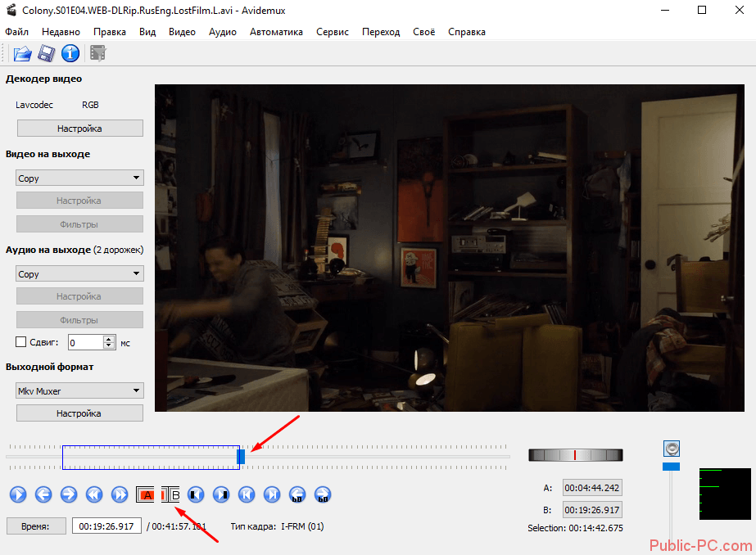756x555 pixels.
Task: Click Настройка button under Декодер видео
Action: (x=79, y=129)
